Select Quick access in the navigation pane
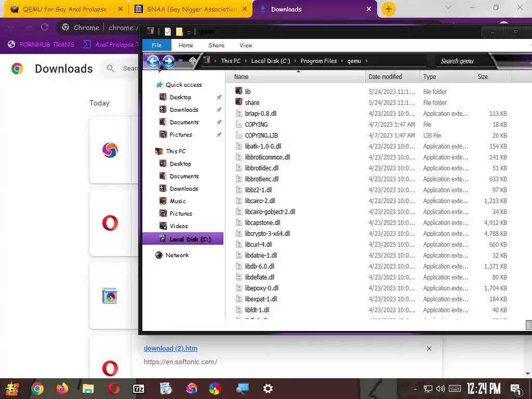 [183, 85]
